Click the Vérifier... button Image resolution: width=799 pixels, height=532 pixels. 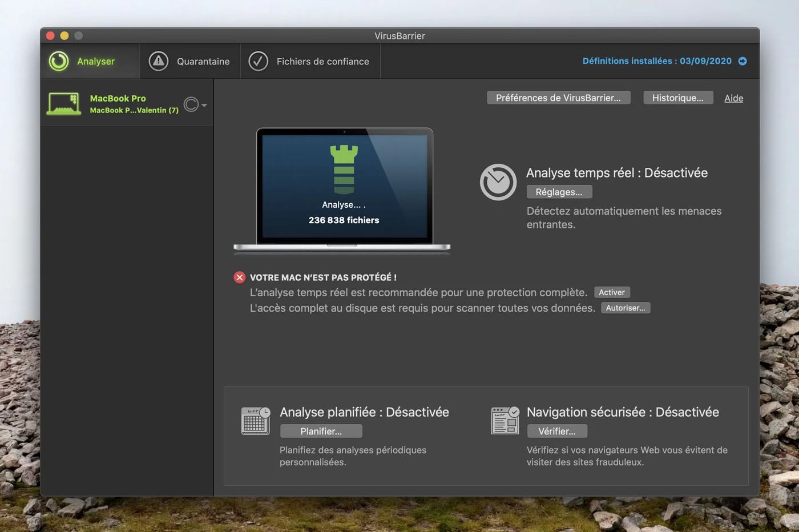click(557, 431)
